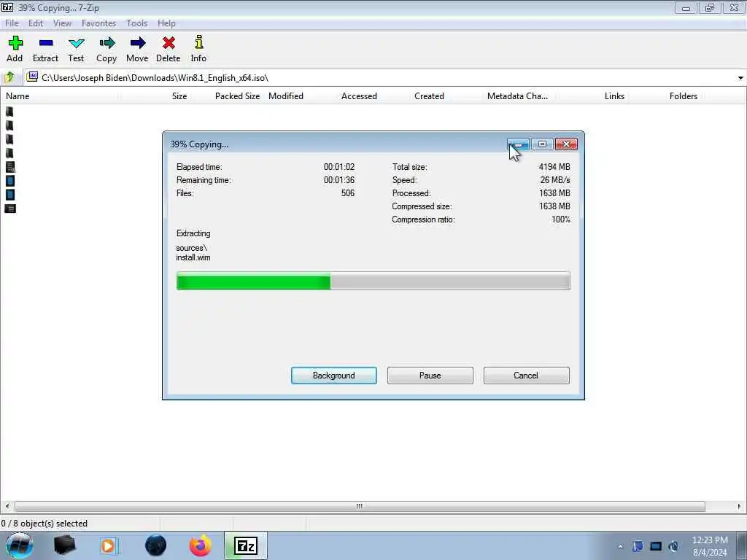Open the Windows Start orb

tap(19, 545)
